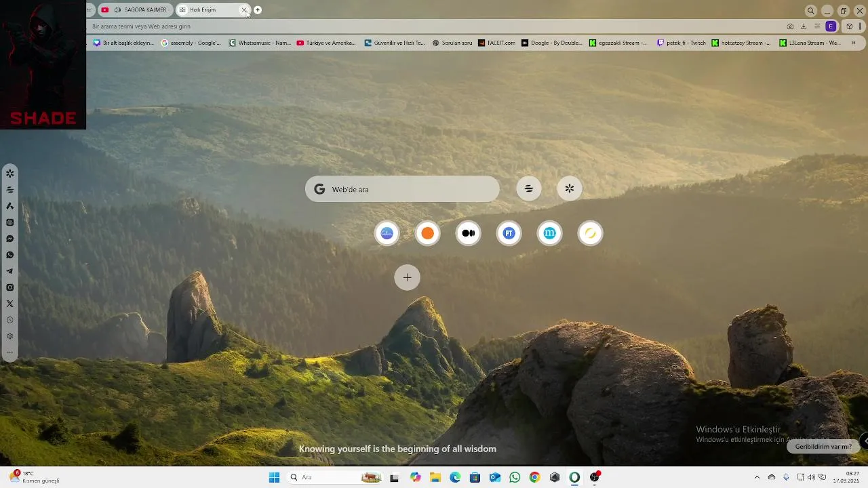Image resolution: width=868 pixels, height=488 pixels.
Task: Open the 'assembly - Google' bookmark
Action: (x=191, y=43)
